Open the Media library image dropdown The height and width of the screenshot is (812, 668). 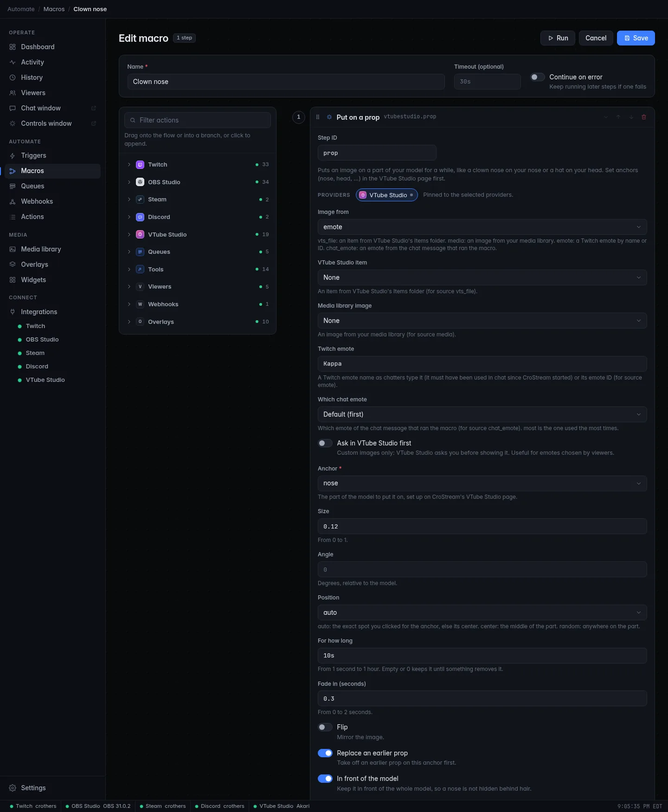(482, 321)
